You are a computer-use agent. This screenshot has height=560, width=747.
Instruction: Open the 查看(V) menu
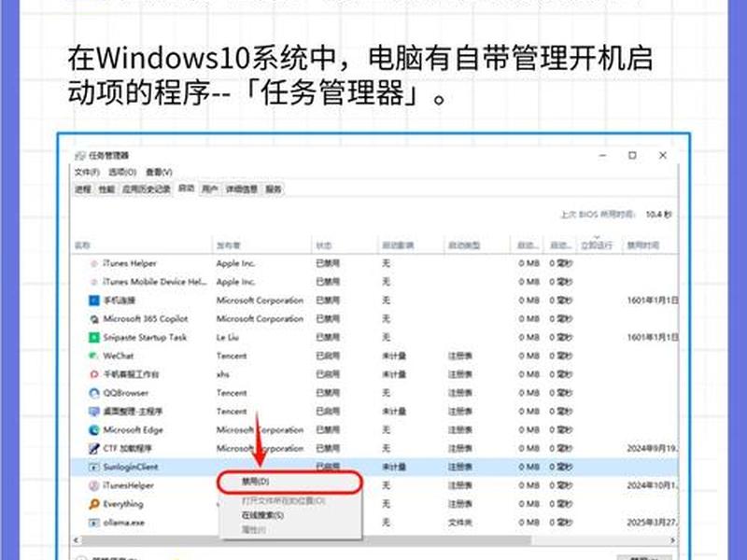coord(159,172)
